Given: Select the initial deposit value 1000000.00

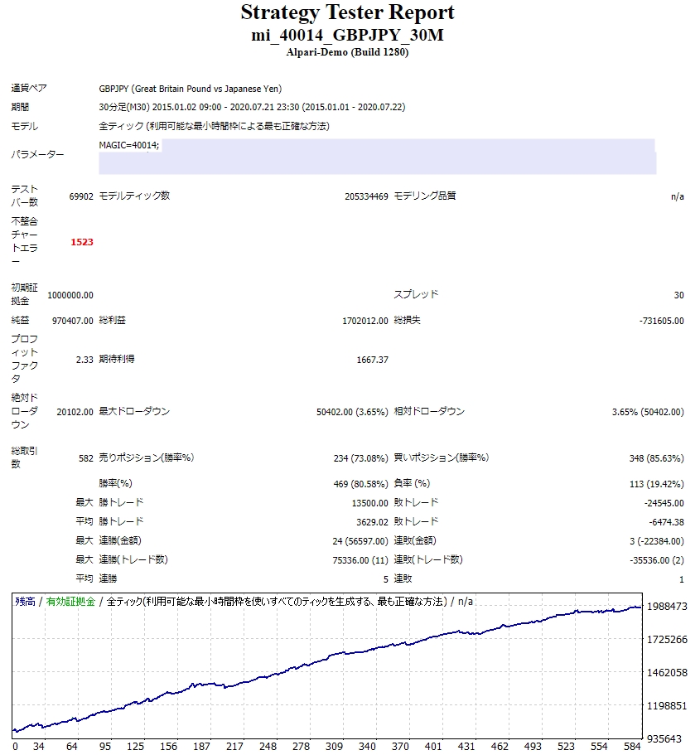Looking at the screenshot, I should pyautogui.click(x=70, y=295).
